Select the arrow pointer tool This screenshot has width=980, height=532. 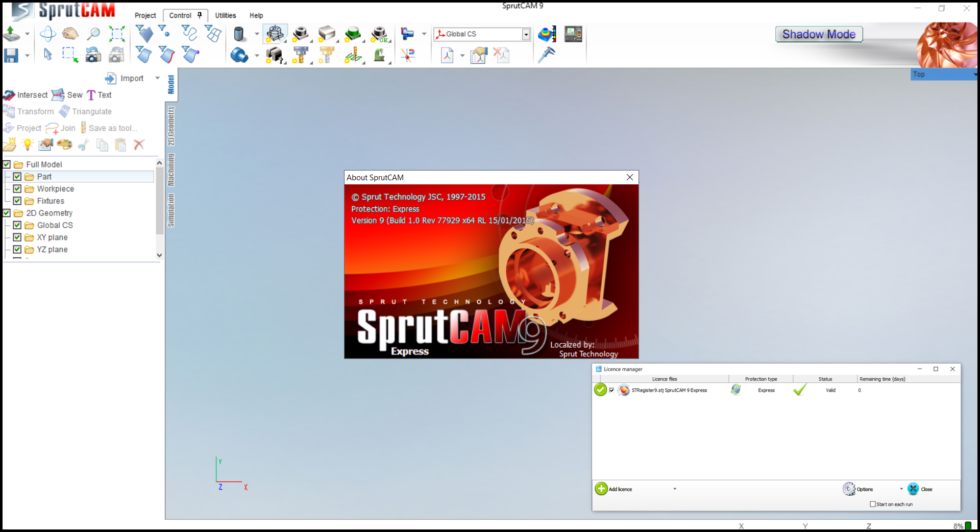pyautogui.click(x=48, y=54)
